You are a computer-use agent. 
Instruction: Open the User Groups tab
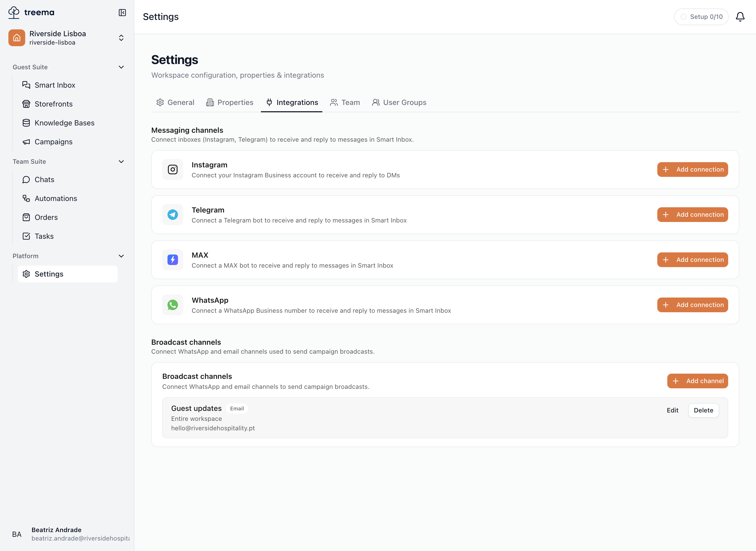coord(399,102)
